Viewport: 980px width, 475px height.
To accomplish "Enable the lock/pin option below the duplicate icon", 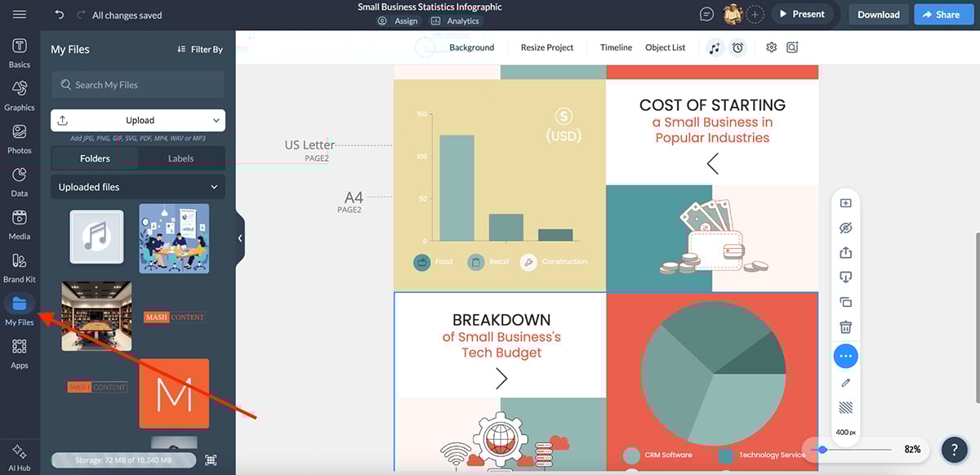I will click(845, 276).
